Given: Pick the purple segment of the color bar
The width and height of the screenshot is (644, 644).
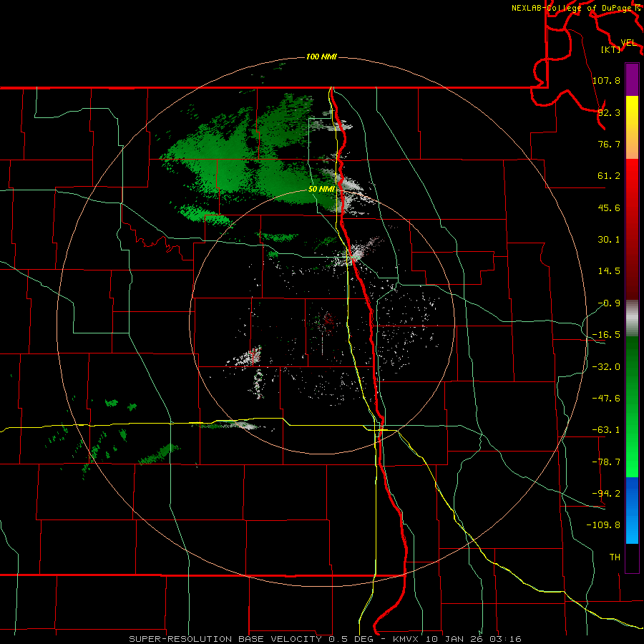Looking at the screenshot, I should point(632,79).
